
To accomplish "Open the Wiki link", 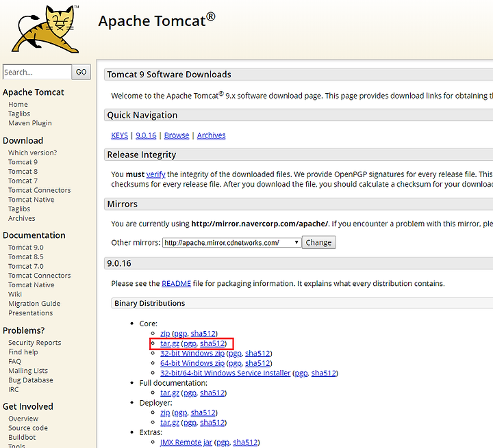I will (x=15, y=294).
